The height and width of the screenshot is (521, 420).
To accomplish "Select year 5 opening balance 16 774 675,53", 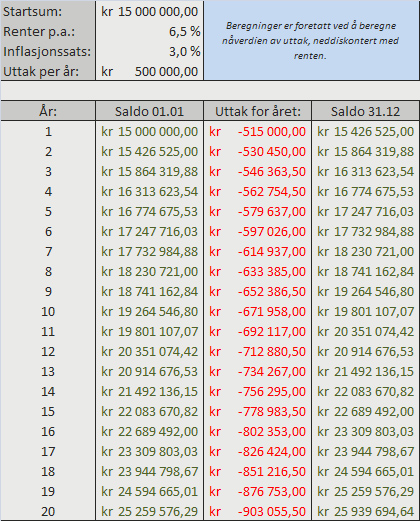I will [149, 211].
